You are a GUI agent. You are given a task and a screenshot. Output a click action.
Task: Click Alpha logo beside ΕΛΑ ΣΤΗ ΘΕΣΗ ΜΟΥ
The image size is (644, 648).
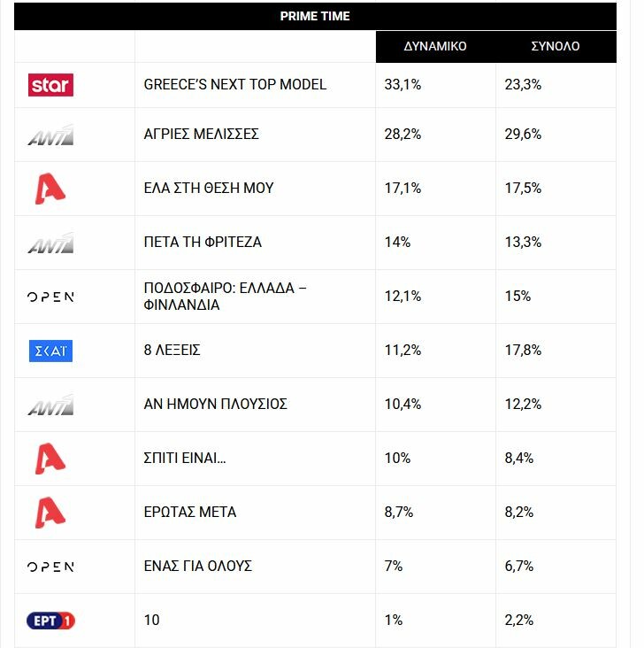tap(50, 189)
